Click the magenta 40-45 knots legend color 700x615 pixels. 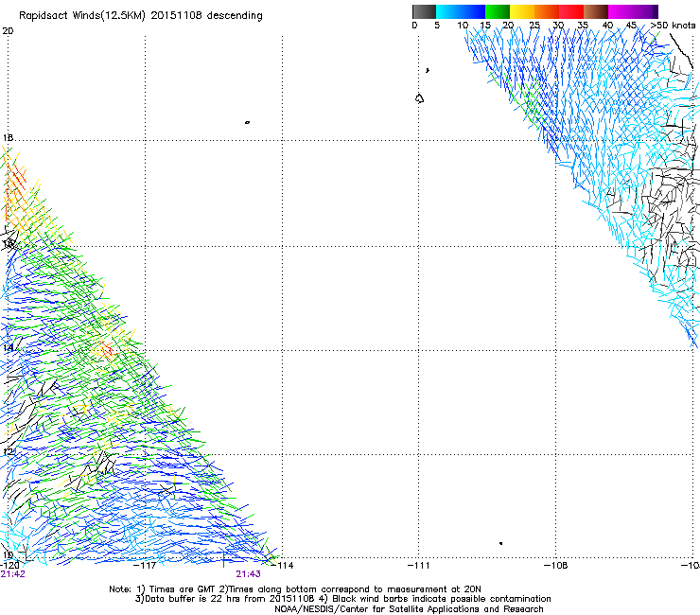pos(621,11)
